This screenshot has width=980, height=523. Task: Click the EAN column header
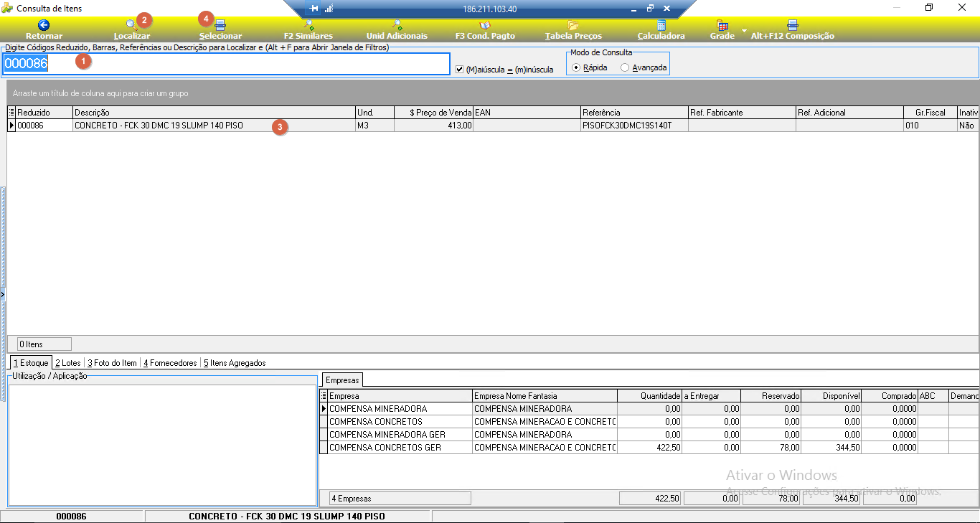[x=527, y=113]
